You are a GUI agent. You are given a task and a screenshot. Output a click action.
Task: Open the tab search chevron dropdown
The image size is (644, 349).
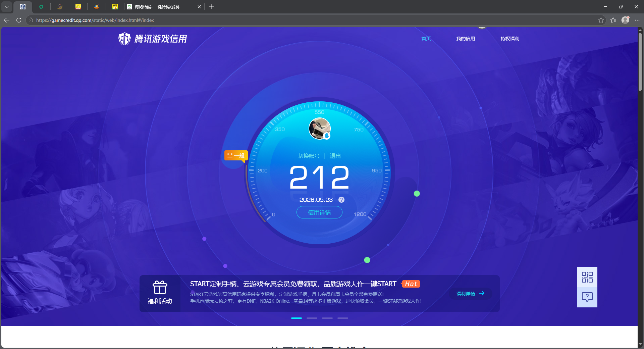pyautogui.click(x=6, y=7)
